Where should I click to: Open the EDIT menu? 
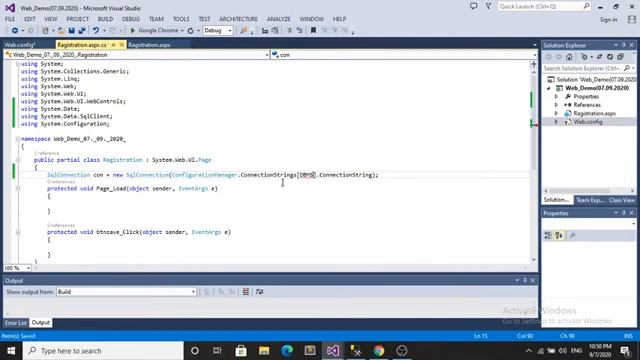point(30,19)
